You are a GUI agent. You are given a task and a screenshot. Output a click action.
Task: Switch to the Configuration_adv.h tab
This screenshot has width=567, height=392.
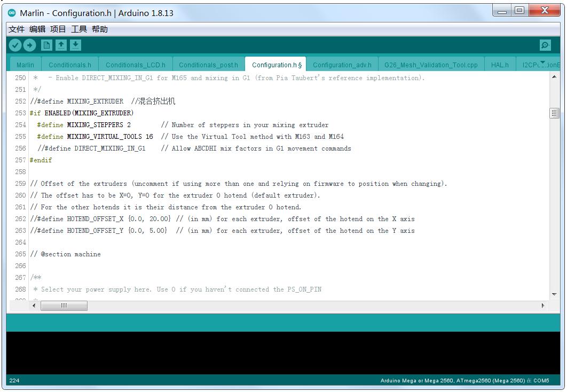point(342,65)
